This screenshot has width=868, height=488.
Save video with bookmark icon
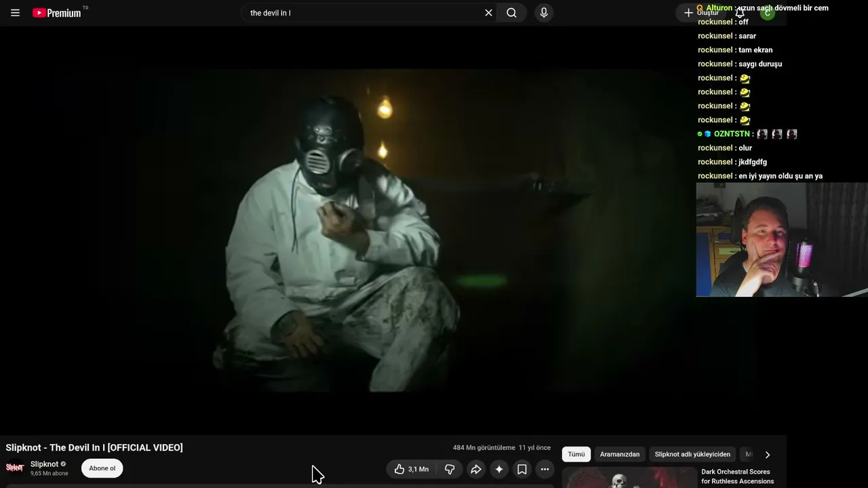click(x=522, y=469)
